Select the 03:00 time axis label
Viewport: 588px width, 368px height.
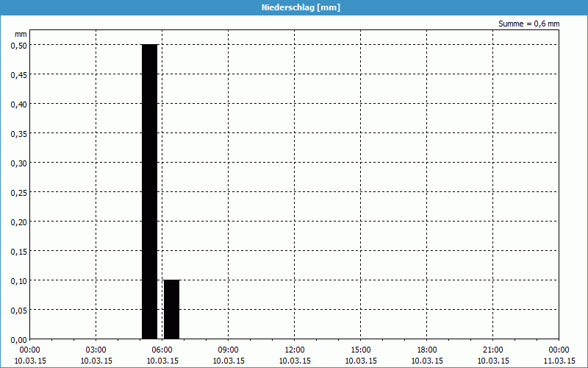[x=96, y=350]
